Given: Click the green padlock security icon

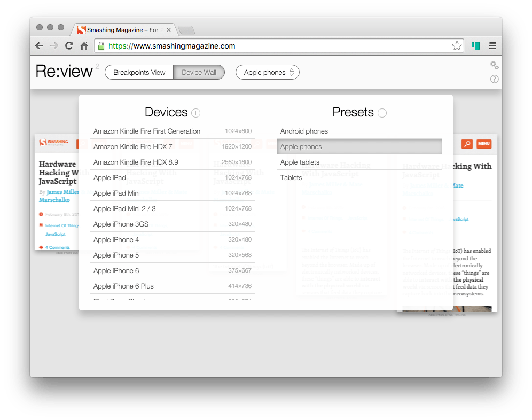Looking at the screenshot, I should pos(101,46).
